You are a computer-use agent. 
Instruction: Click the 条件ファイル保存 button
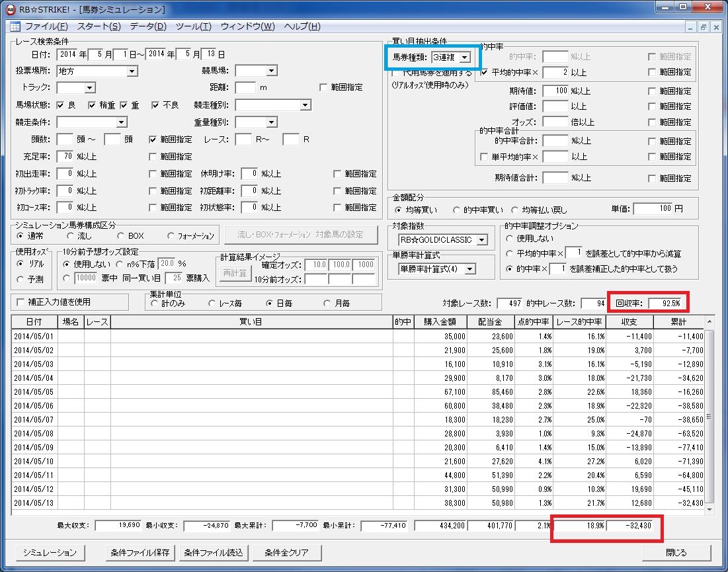(140, 553)
